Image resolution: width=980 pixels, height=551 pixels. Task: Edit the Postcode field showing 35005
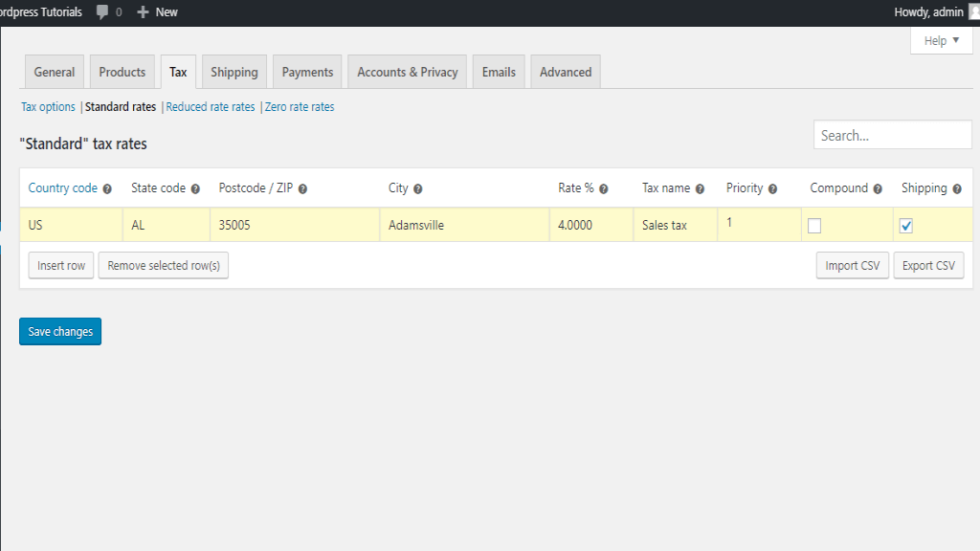pos(294,226)
